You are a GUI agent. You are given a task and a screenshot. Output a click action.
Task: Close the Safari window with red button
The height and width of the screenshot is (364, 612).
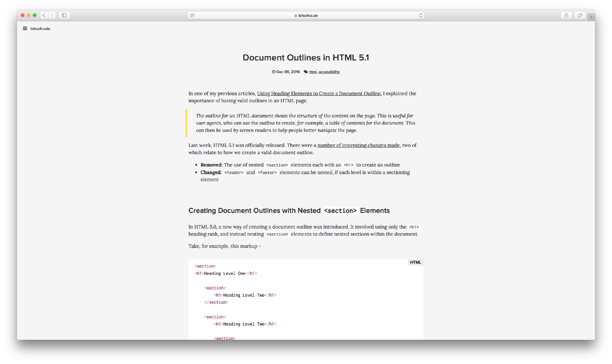click(x=22, y=15)
